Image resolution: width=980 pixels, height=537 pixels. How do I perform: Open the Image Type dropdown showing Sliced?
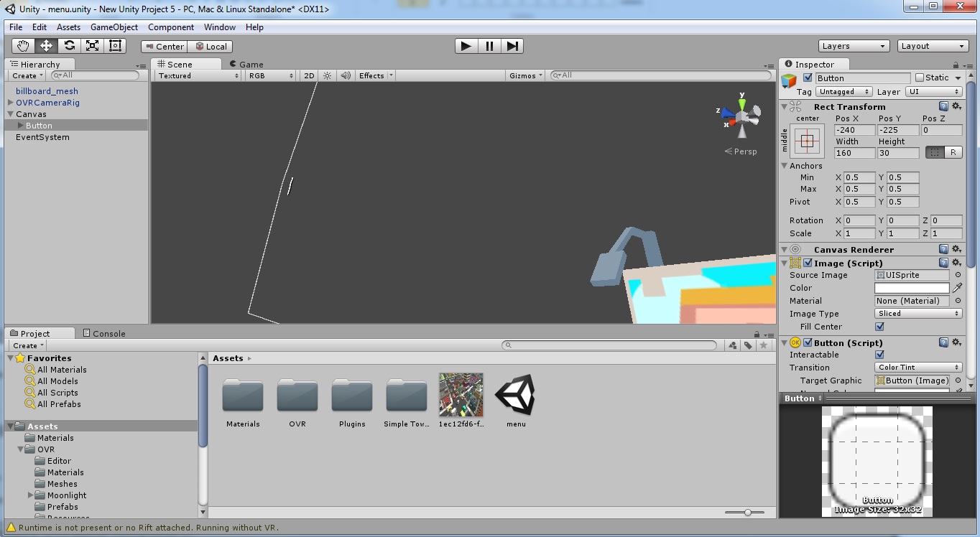tap(917, 314)
